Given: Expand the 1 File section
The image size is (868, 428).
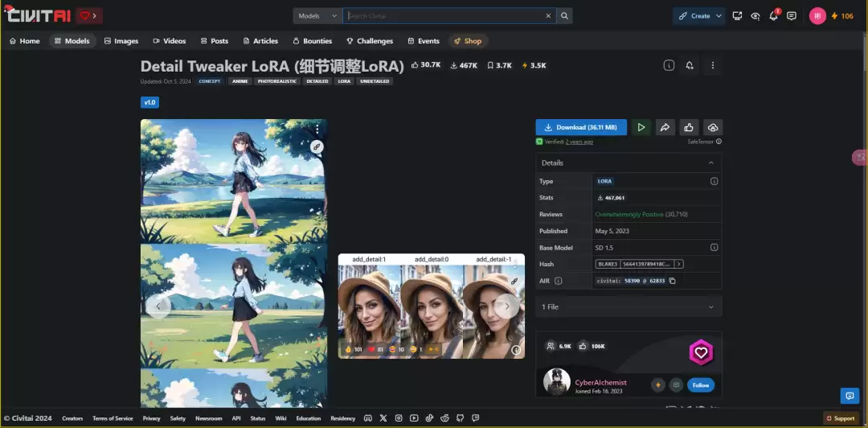Looking at the screenshot, I should [628, 307].
